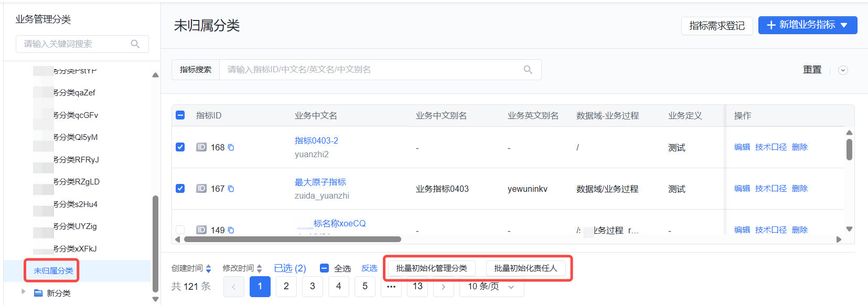
Task: Click table vertical scrollbar thumb
Action: coord(849,149)
